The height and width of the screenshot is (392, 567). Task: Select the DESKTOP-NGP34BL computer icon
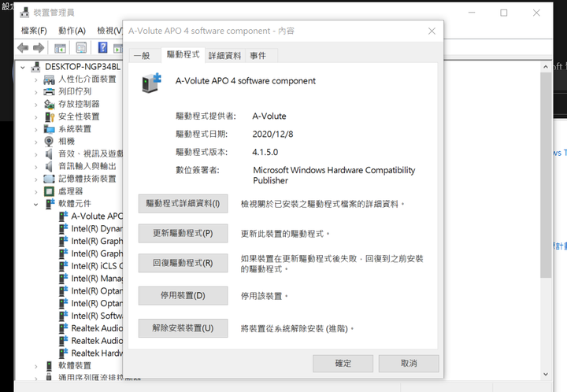click(x=35, y=67)
